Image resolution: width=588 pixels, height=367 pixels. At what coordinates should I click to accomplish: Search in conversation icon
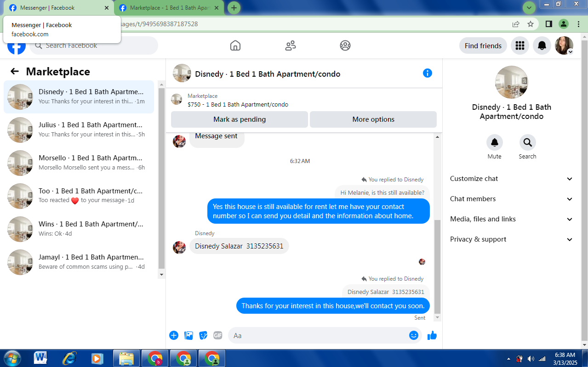tap(528, 142)
